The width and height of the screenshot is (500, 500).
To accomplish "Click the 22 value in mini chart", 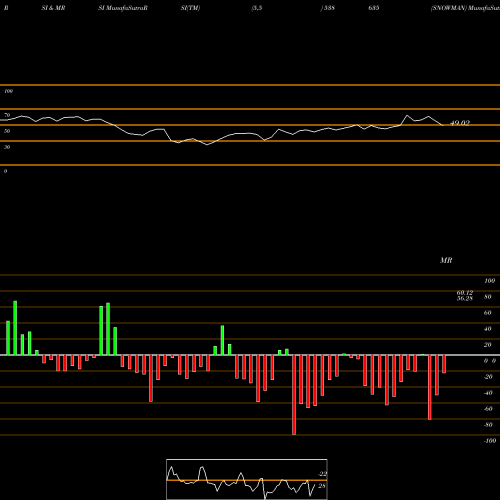I will [x=323, y=474].
